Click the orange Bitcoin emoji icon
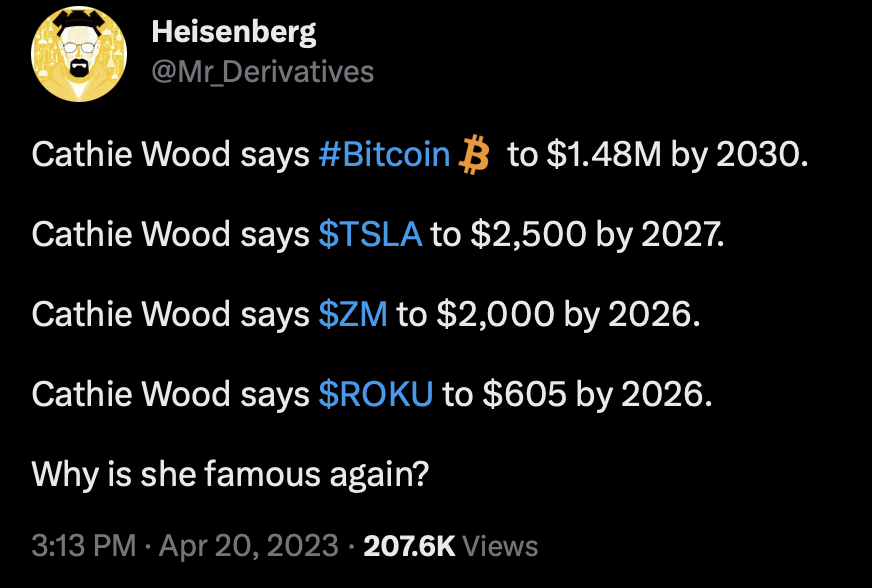The width and height of the screenshot is (872, 588). (473, 155)
